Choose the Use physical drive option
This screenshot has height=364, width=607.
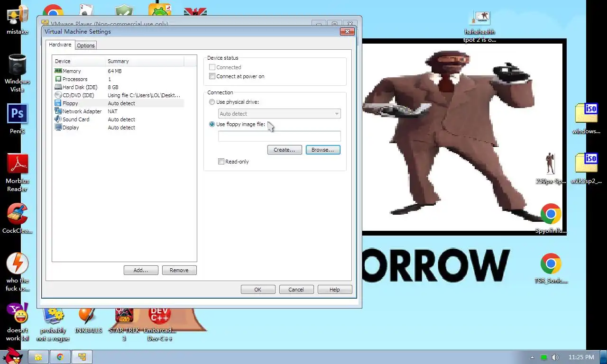click(212, 102)
